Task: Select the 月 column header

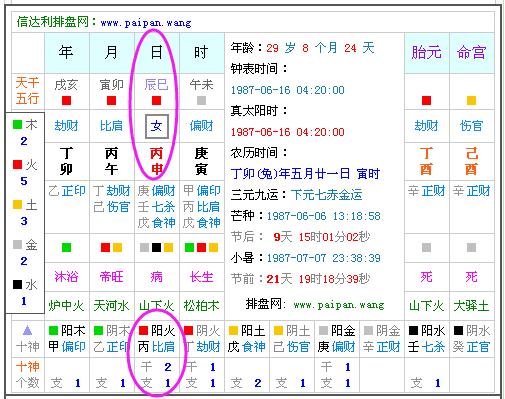Action: [111, 52]
